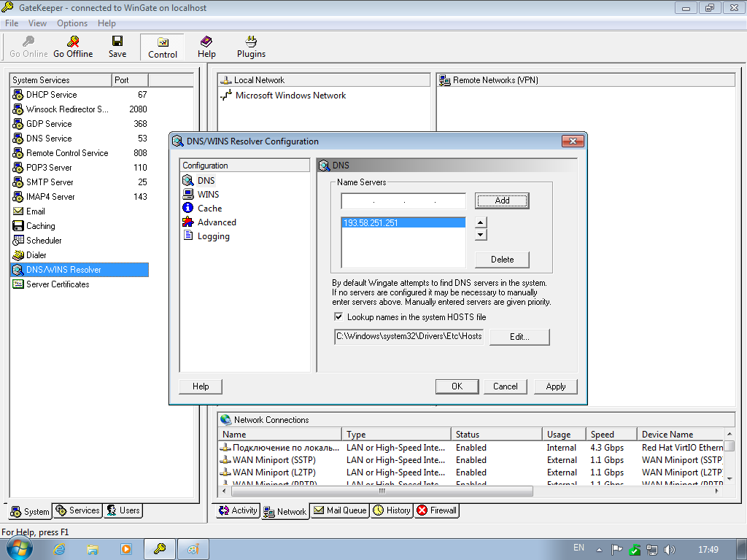
Task: Select the WAN Miniport (SSTP) connection
Action: click(268, 460)
